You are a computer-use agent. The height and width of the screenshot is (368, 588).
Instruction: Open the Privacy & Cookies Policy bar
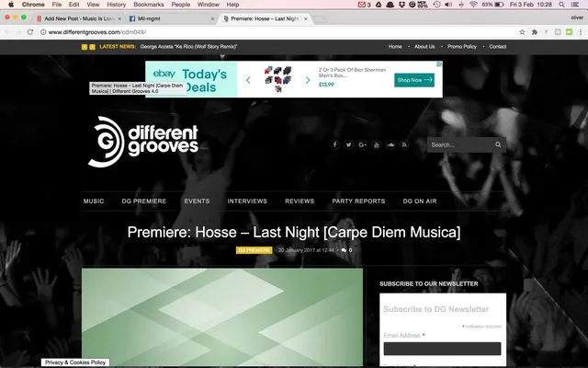coord(75,362)
